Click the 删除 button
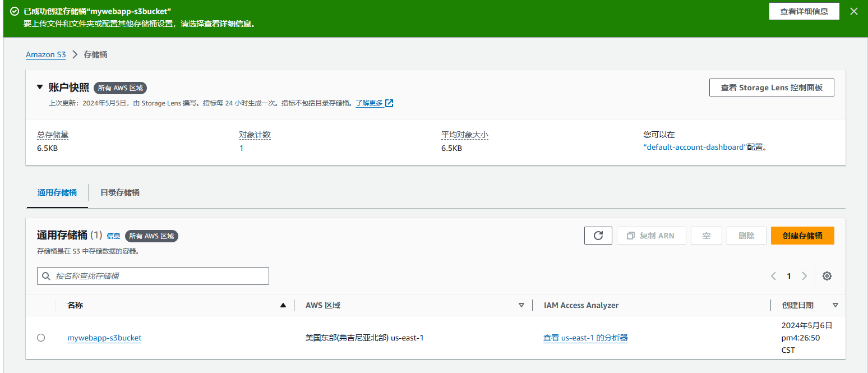 (x=746, y=236)
